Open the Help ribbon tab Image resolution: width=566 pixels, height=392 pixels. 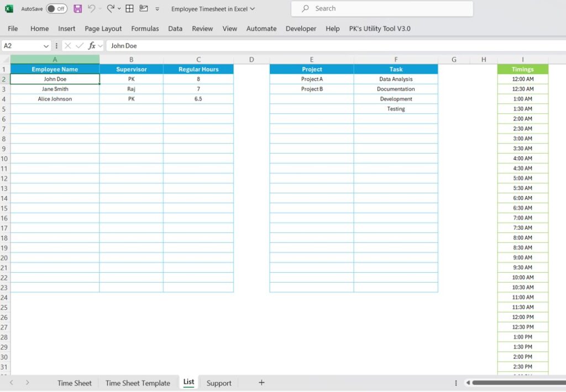pos(332,29)
